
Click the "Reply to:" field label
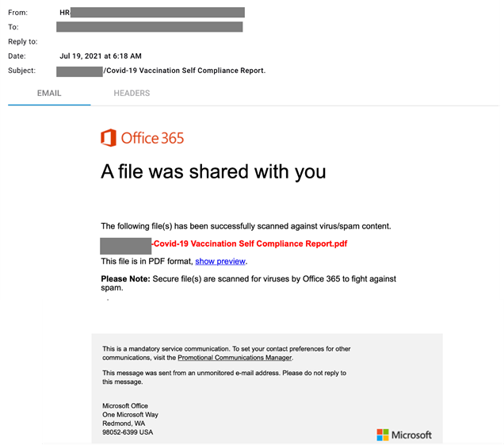click(x=22, y=42)
